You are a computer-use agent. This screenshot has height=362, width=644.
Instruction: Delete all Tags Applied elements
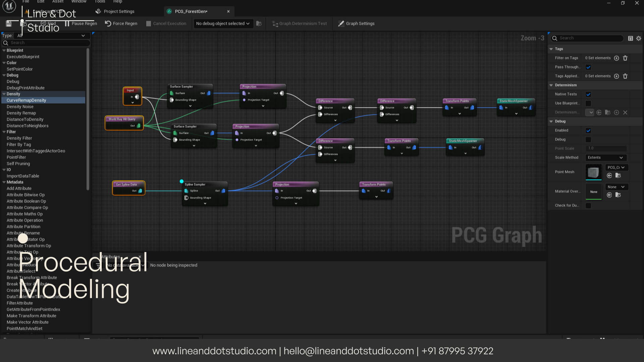(x=625, y=76)
